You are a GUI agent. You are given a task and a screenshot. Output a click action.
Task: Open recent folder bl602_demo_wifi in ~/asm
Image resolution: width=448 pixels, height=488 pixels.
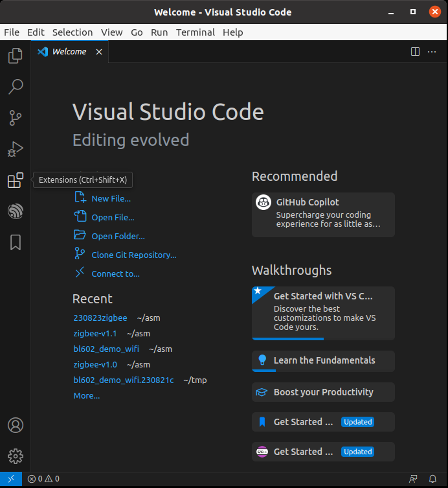(106, 349)
